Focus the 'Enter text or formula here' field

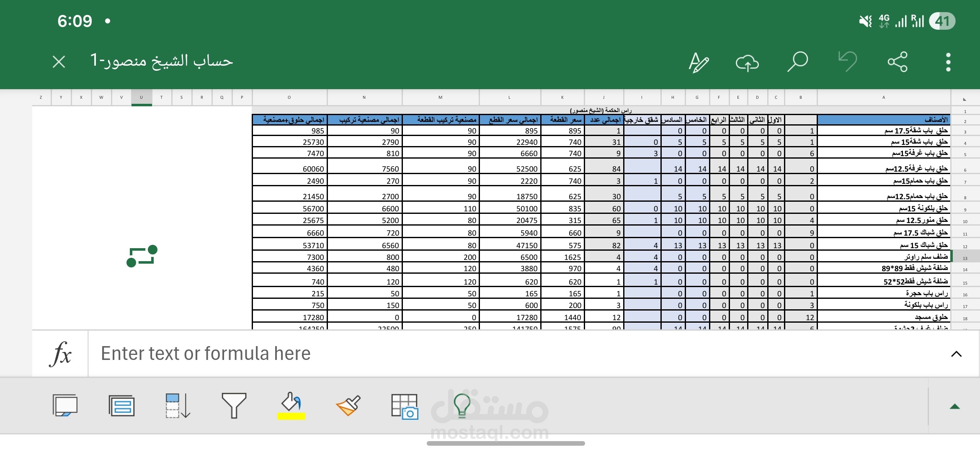click(503, 354)
